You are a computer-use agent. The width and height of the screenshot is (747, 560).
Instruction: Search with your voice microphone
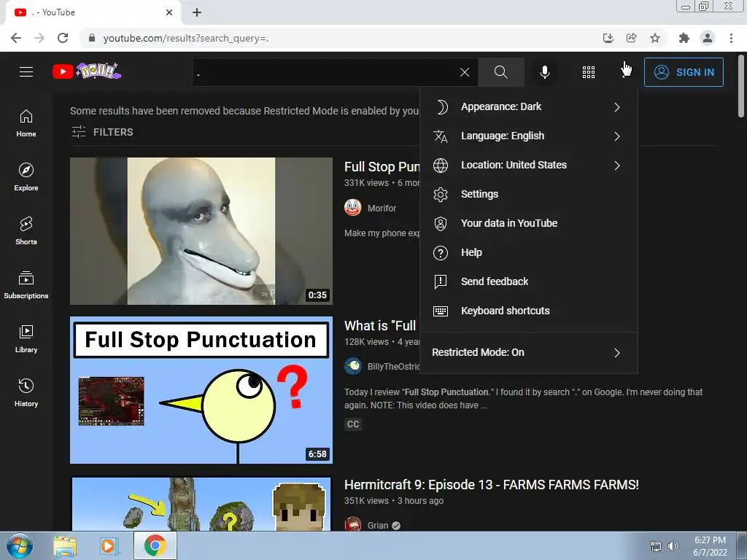coord(544,72)
